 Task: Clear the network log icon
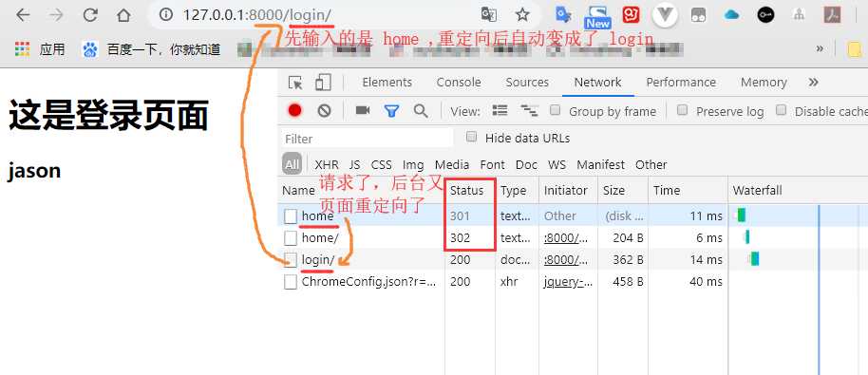click(x=325, y=111)
